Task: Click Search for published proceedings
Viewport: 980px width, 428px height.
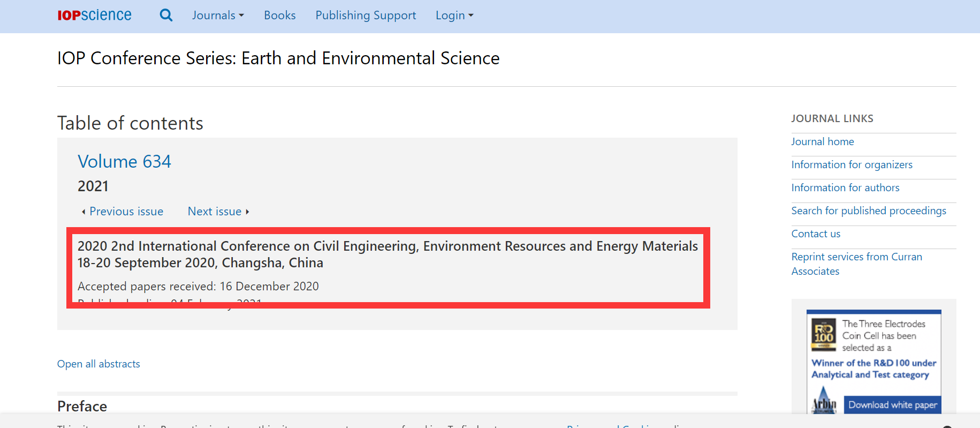Action: pyautogui.click(x=869, y=211)
